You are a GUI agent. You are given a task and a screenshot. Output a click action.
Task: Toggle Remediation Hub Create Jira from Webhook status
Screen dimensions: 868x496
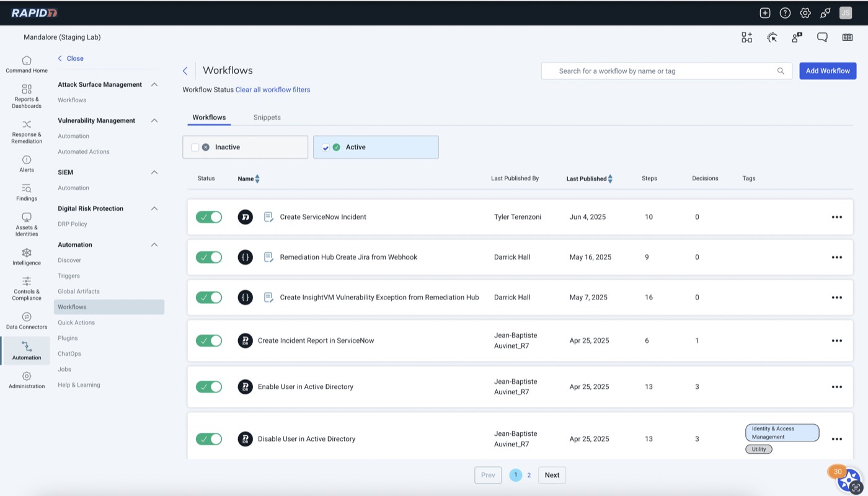[209, 257]
